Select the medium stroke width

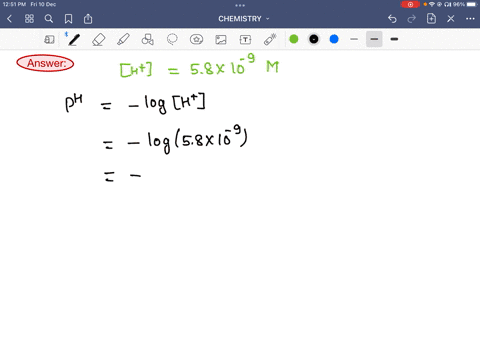tap(374, 39)
